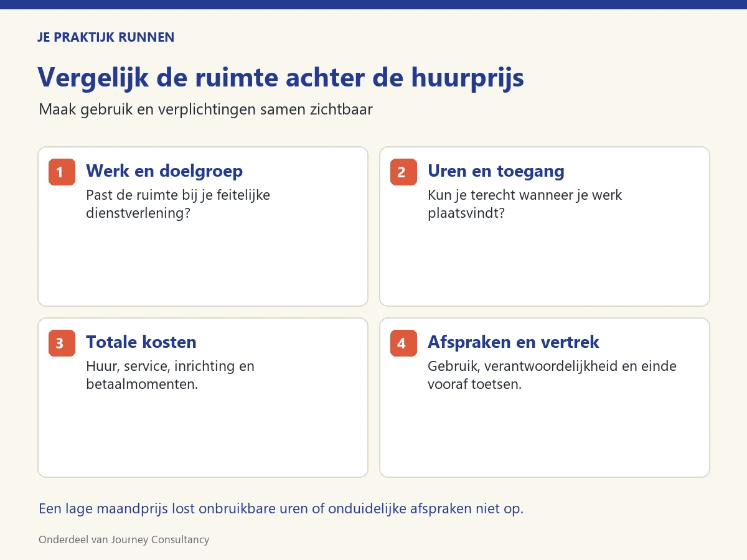Click text 'Huur, service, inrichting en betaalmomenten.'

tap(170, 375)
